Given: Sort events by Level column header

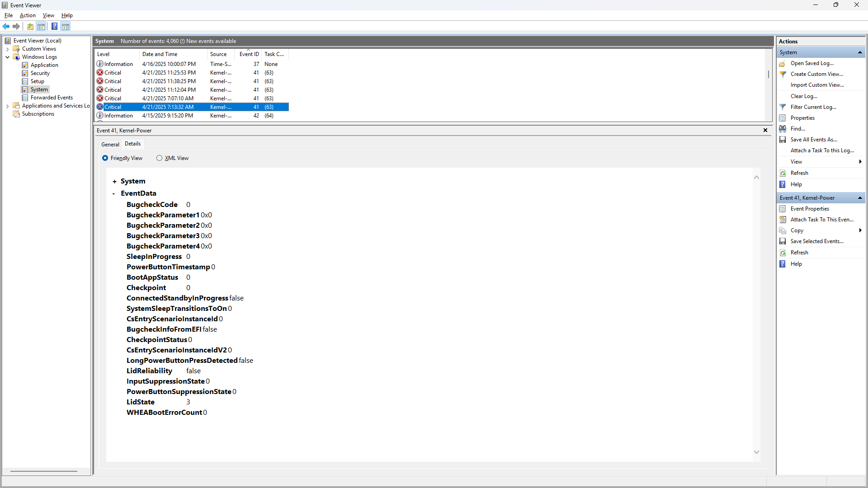Looking at the screenshot, I should [117, 54].
